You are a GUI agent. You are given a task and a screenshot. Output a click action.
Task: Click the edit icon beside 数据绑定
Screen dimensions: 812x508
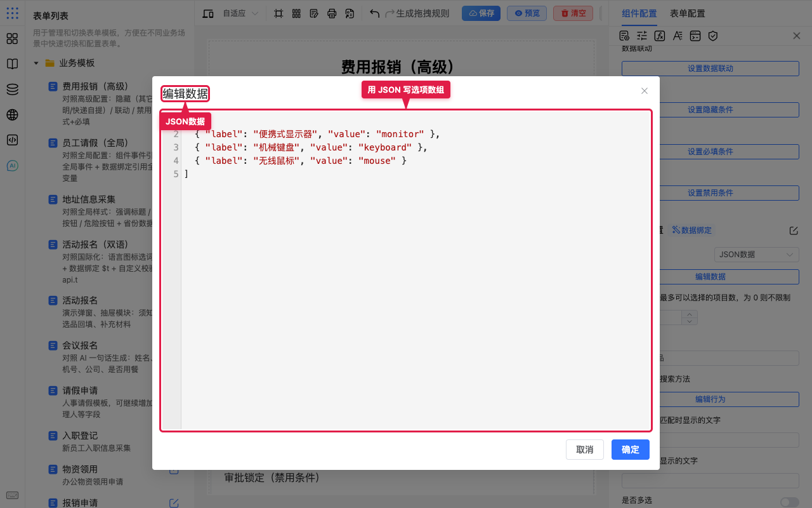click(x=794, y=230)
